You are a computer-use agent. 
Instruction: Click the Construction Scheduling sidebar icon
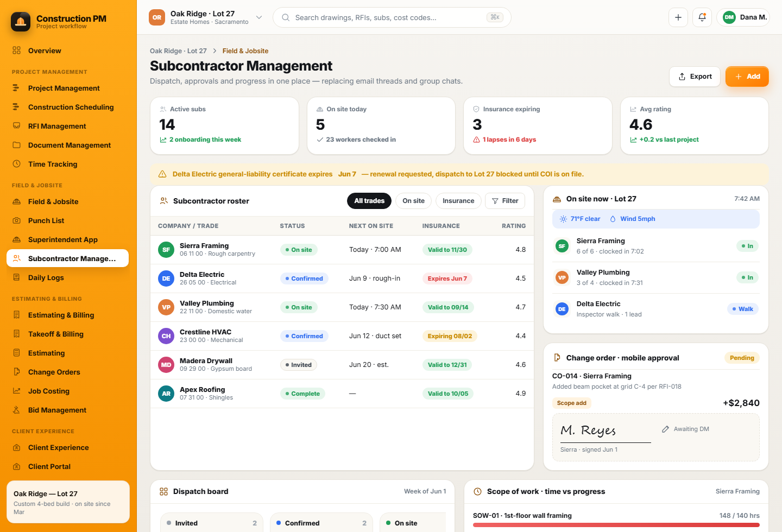pos(16,107)
